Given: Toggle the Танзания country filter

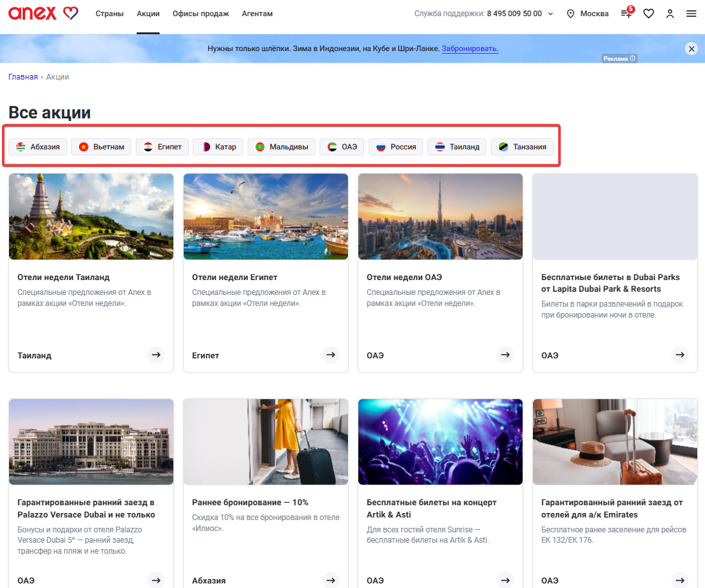Looking at the screenshot, I should (522, 147).
